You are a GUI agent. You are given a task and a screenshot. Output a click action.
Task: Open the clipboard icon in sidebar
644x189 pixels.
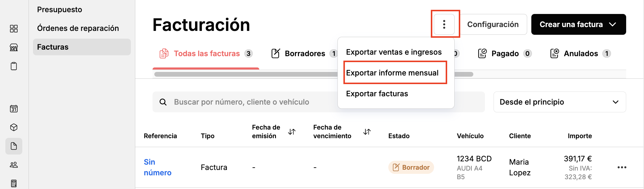14,66
